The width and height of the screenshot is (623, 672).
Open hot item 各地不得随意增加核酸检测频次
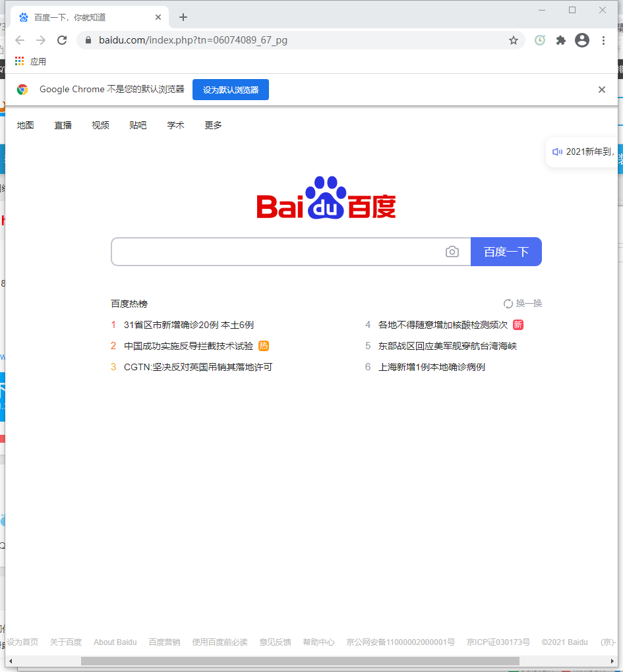click(x=443, y=325)
